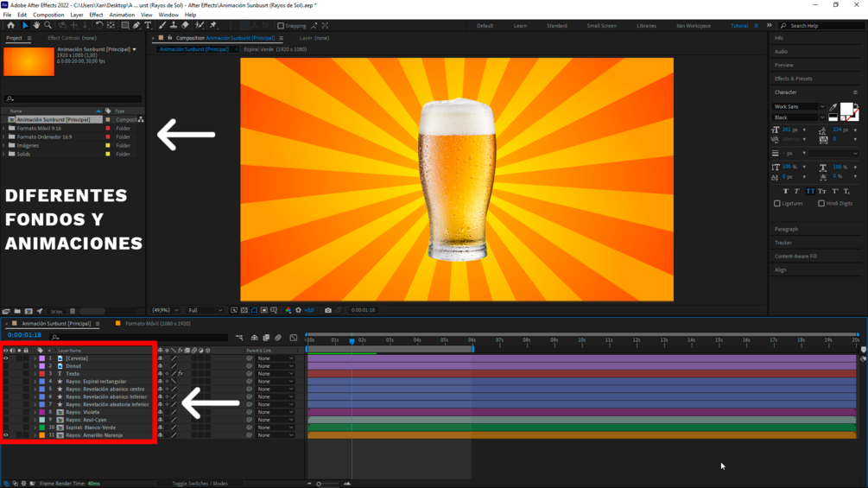
Task: Select the Puppet Pin tool
Action: click(x=213, y=25)
